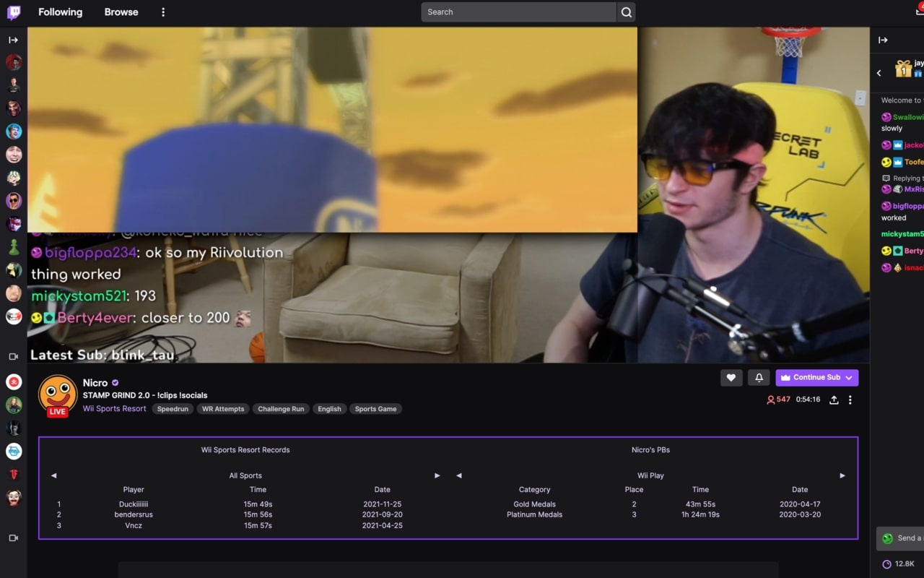Open the Following tab

click(60, 12)
